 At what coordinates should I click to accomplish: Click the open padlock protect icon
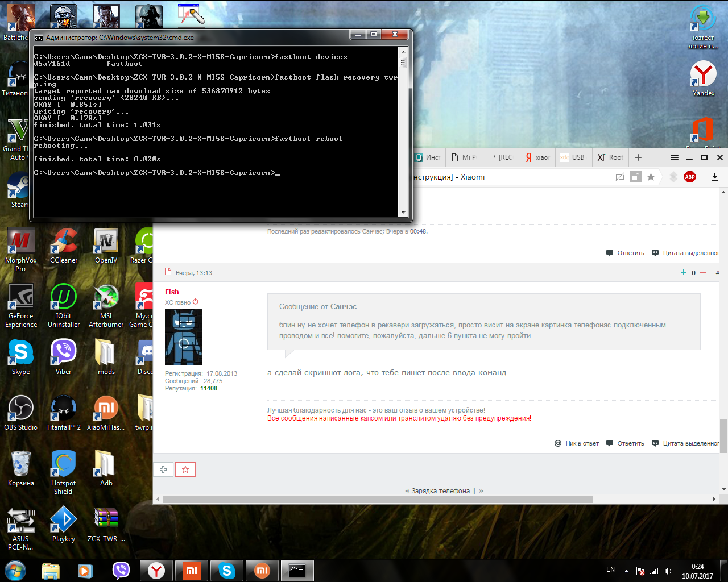(x=636, y=177)
